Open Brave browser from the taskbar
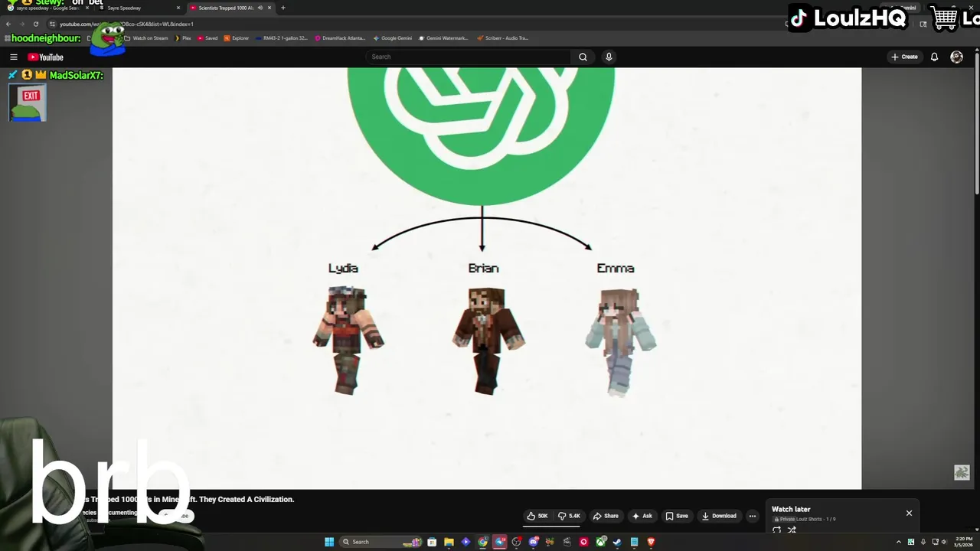 tap(651, 542)
